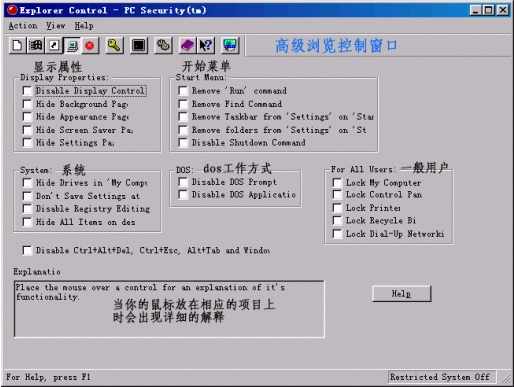Open the Action menu
The height and width of the screenshot is (387, 514).
[x=23, y=26]
